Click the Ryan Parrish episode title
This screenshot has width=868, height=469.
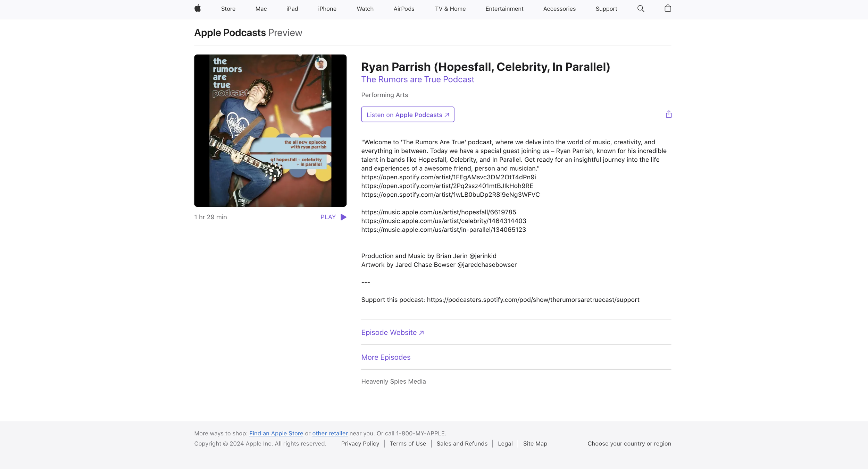[485, 67]
